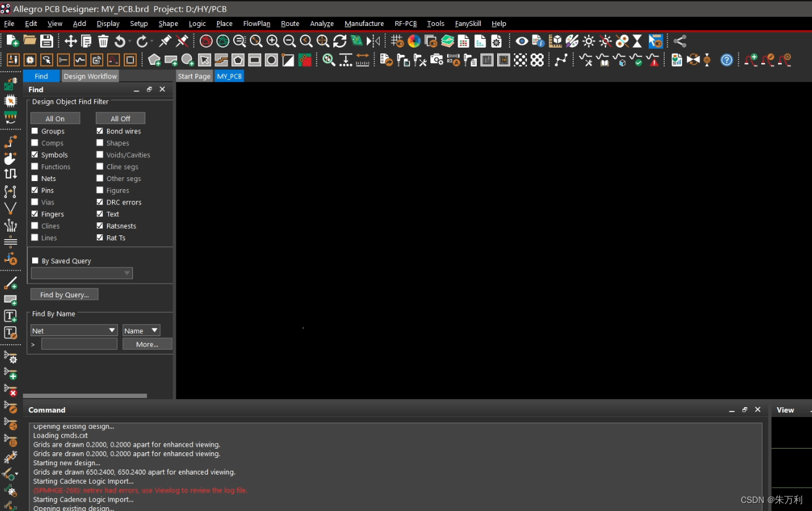Open a design with the folder icon

coord(30,41)
